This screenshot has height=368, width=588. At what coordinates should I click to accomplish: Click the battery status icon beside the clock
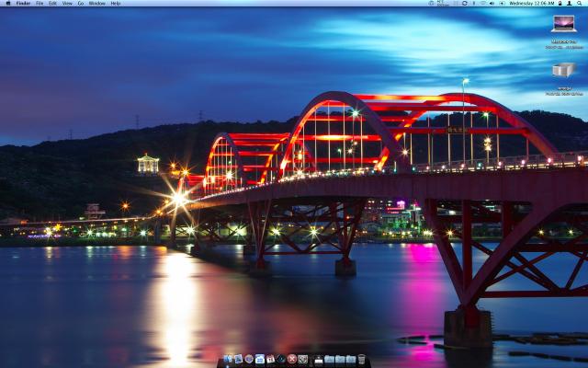[503, 3]
